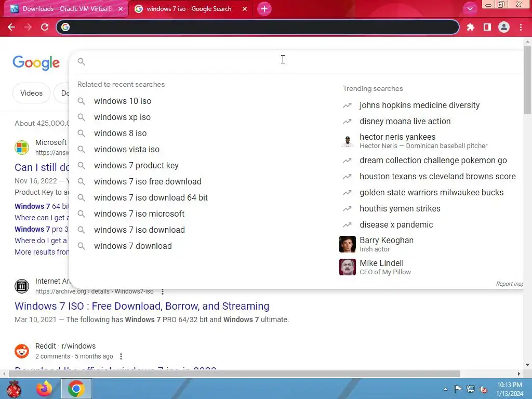The image size is (532, 399).
Task: Click the trending arrow icon beside disease x pandemic
Action: tap(347, 225)
